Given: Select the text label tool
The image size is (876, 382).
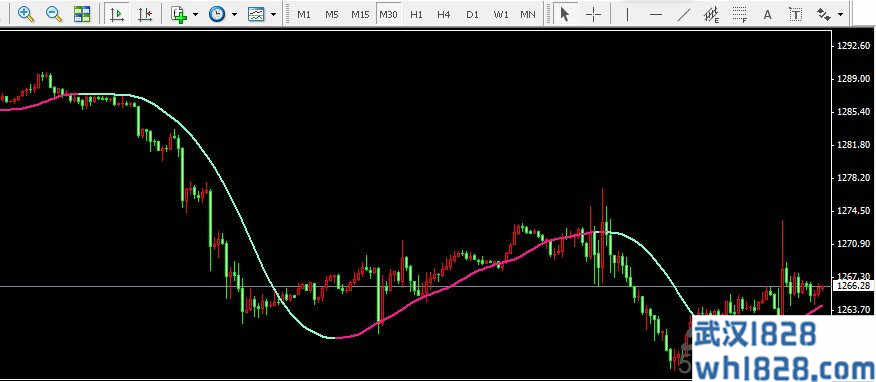Looking at the screenshot, I should (x=796, y=14).
